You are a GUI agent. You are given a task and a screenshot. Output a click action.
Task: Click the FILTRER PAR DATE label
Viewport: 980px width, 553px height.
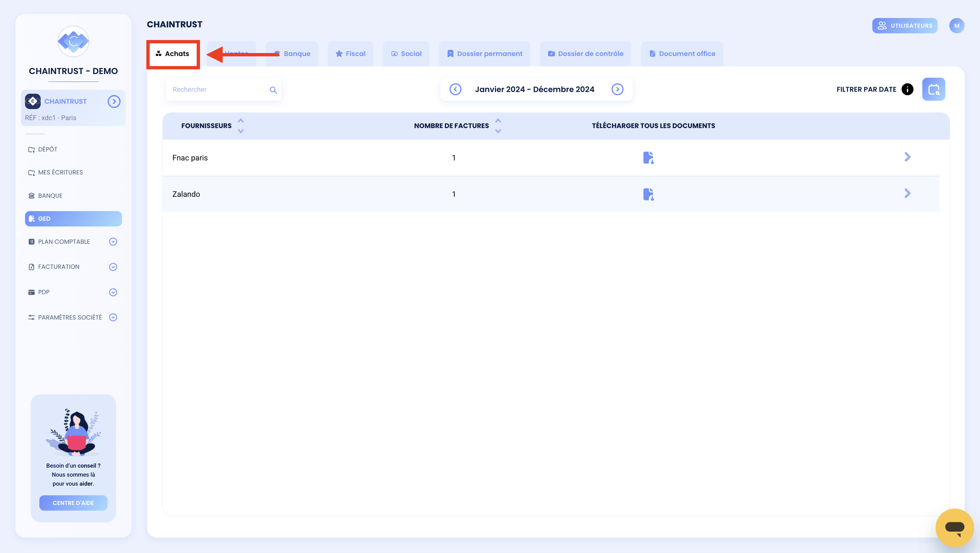(x=866, y=89)
